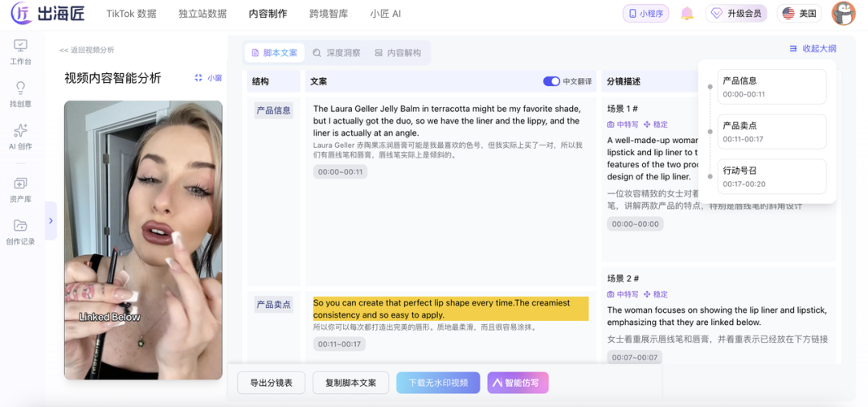868x407 pixels.
Task: Select the 产品信息 outline card
Action: coord(772,86)
